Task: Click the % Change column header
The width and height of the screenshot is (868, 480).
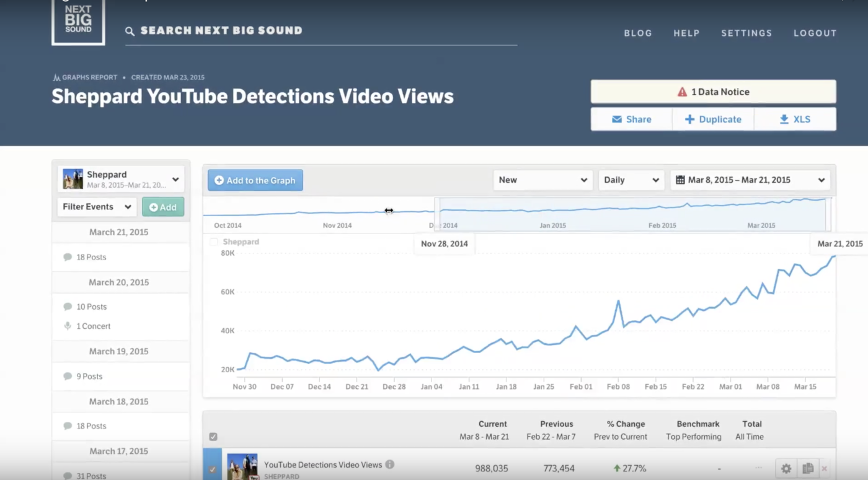Action: [x=621, y=430]
